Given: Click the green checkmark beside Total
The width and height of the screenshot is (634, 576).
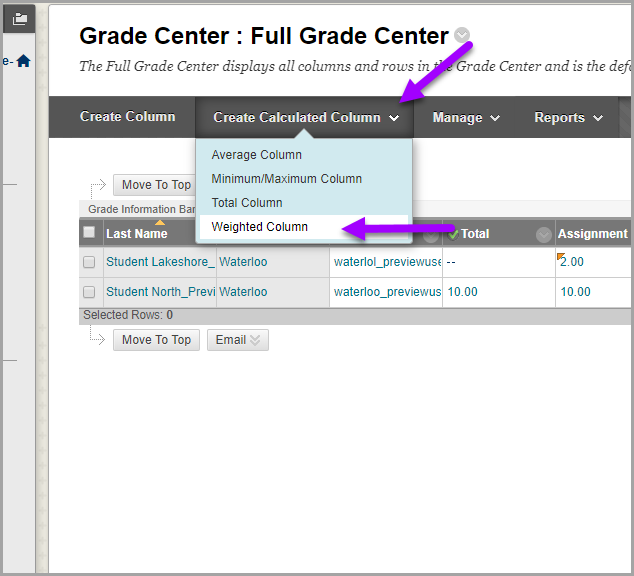Looking at the screenshot, I should tap(452, 233).
